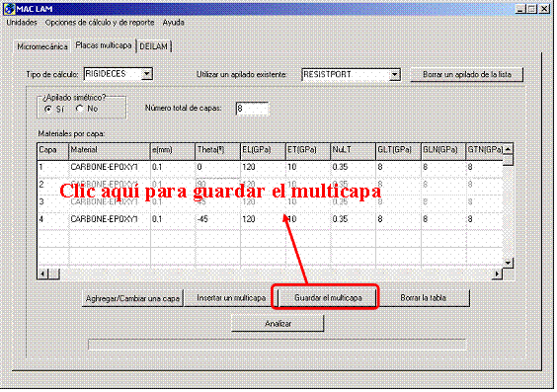Click the ET(GPa) column header
This screenshot has height=392, width=557.
pyautogui.click(x=308, y=151)
